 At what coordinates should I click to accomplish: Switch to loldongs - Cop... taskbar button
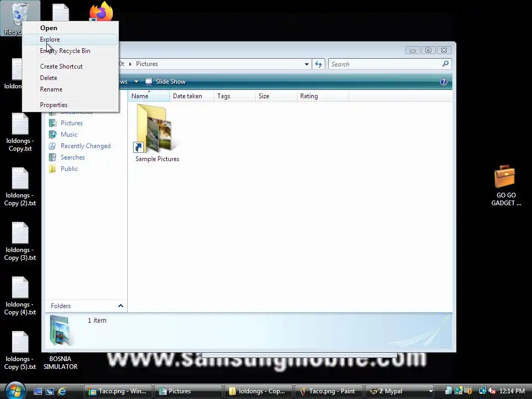259,391
